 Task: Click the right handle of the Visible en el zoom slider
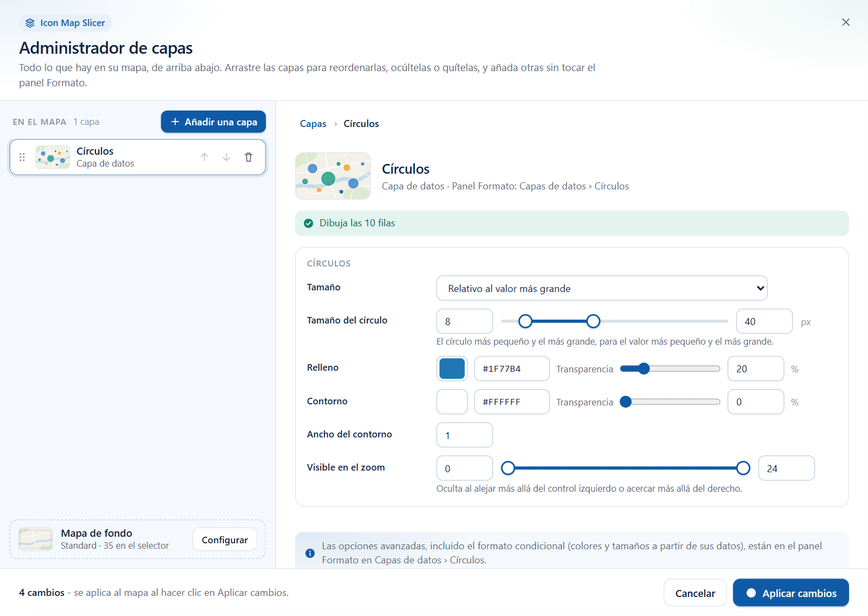[x=743, y=468]
